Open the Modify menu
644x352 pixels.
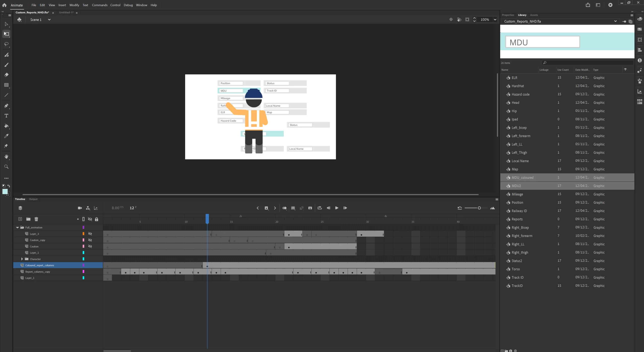click(x=74, y=5)
